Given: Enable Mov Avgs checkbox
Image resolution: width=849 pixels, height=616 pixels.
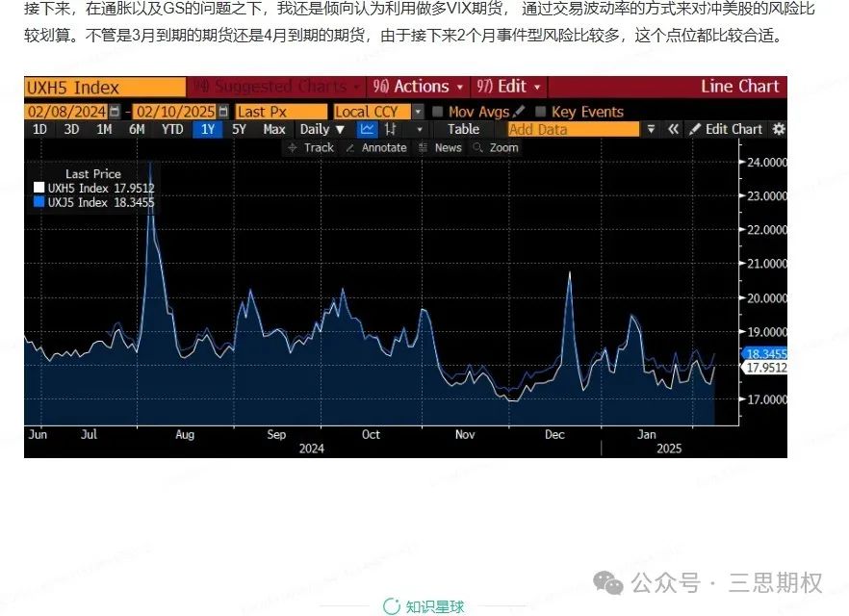Looking at the screenshot, I should (x=437, y=112).
